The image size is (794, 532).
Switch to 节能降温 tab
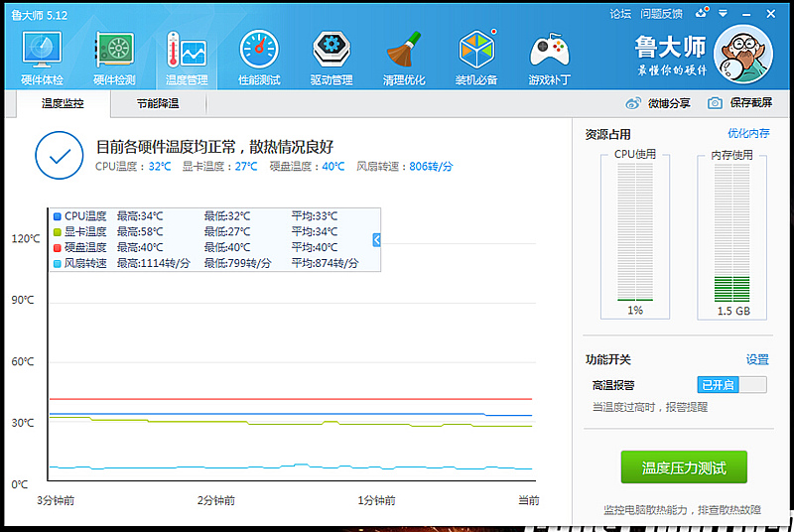click(x=158, y=103)
